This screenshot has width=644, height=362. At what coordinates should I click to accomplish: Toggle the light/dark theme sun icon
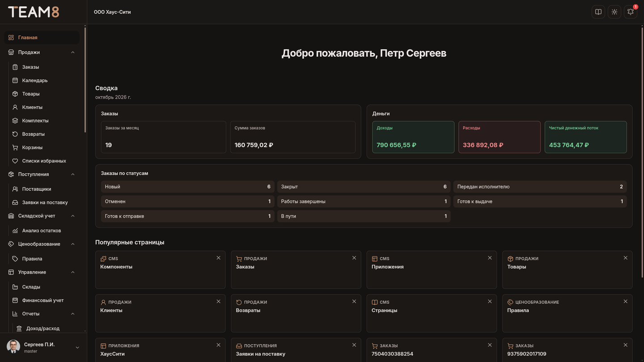click(614, 12)
